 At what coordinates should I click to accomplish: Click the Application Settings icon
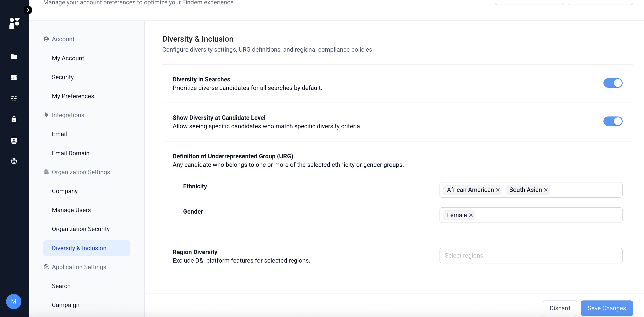tap(46, 267)
